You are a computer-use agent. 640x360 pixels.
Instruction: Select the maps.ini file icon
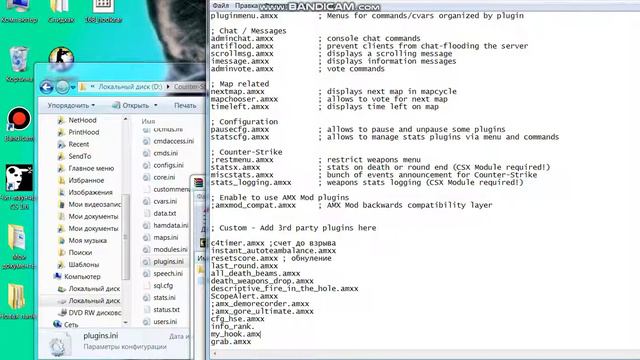(x=146, y=237)
